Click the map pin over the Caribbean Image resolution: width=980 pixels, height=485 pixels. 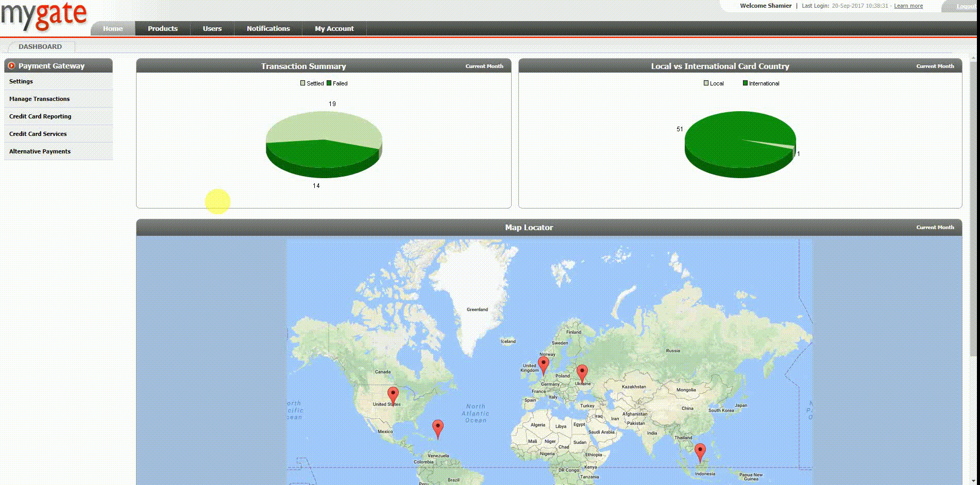coord(437,427)
